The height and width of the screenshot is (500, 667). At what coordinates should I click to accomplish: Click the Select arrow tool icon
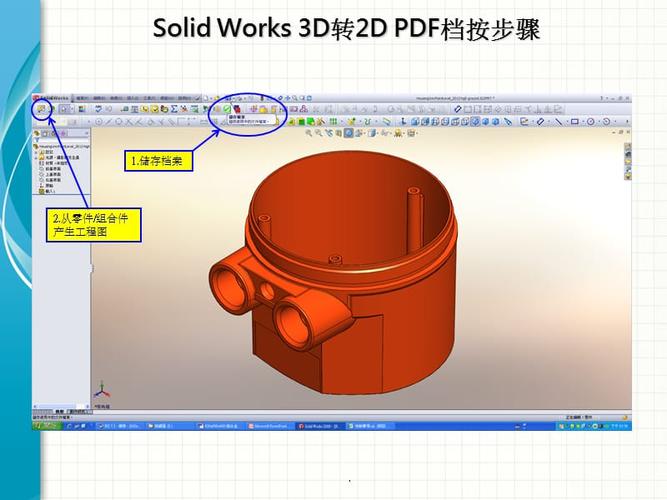point(64,109)
